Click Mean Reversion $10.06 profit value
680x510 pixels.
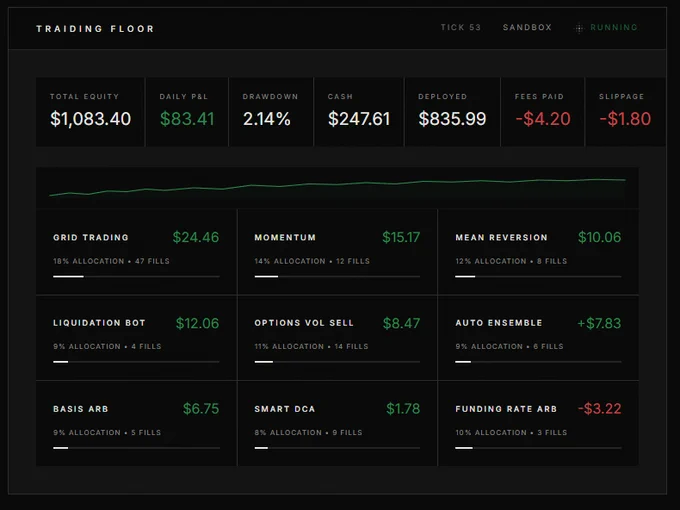pyautogui.click(x=599, y=237)
